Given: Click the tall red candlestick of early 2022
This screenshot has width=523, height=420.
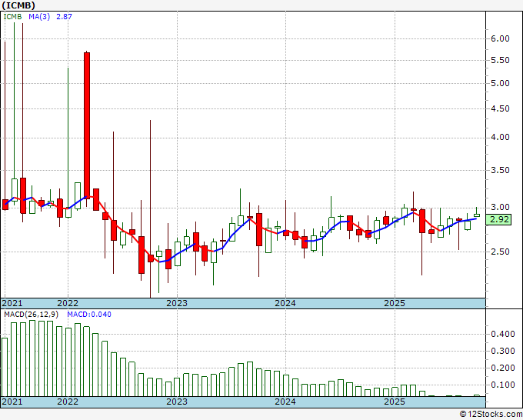Looking at the screenshot, I should point(87,125).
